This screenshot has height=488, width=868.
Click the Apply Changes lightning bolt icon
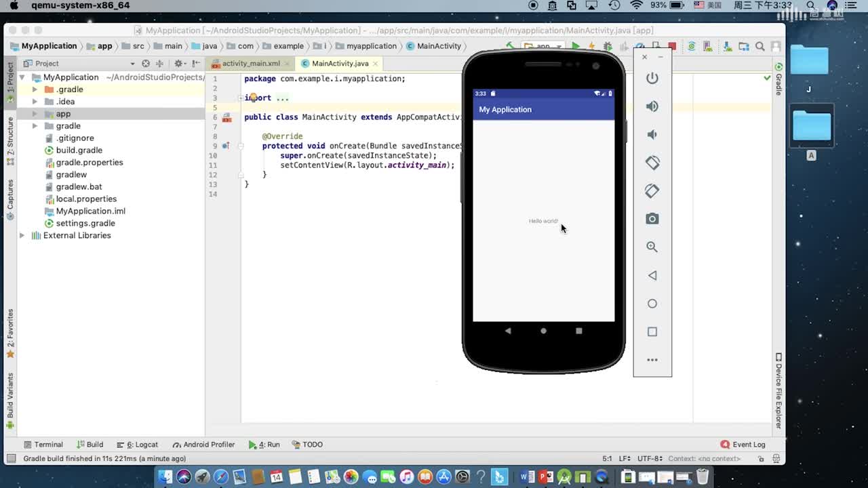tap(591, 46)
